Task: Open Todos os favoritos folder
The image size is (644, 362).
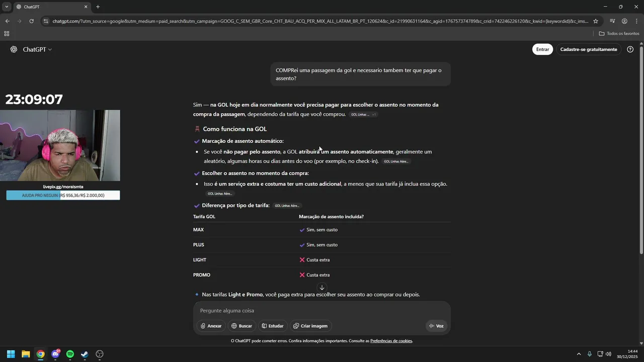Action: click(619, 34)
